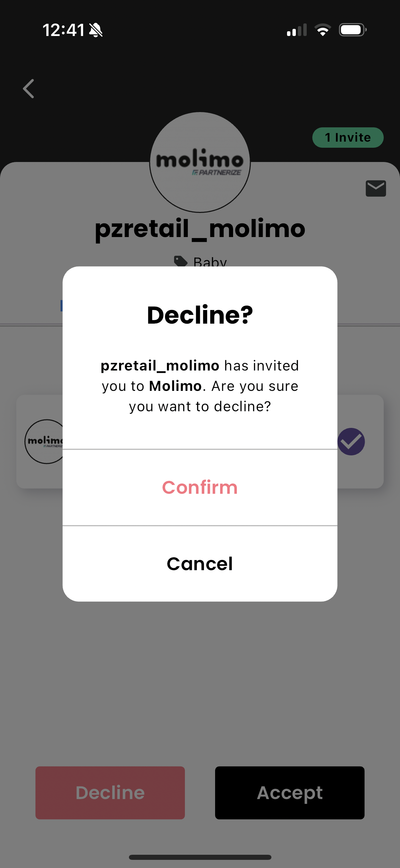Select the molimo profile logo circle
The image size is (400, 868).
click(200, 162)
